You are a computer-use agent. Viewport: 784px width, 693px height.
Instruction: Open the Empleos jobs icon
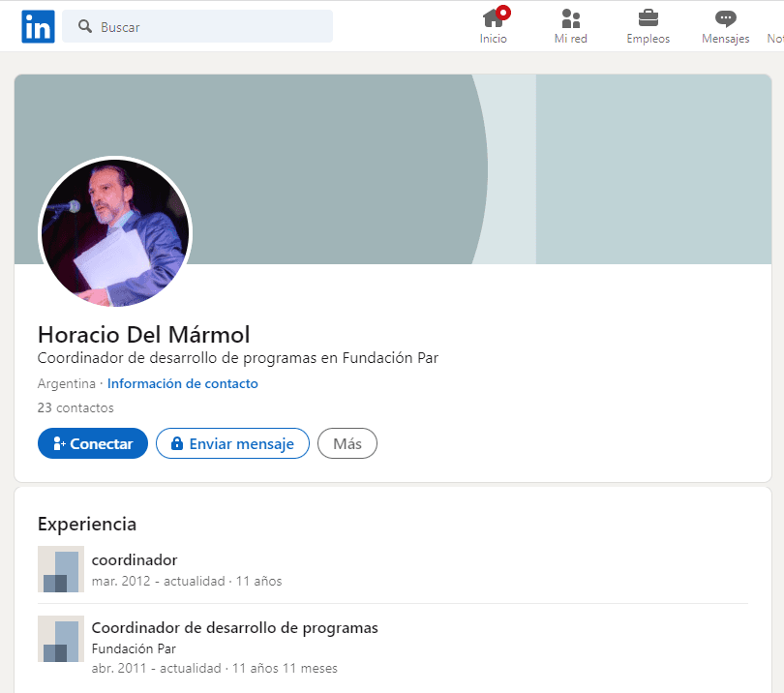pos(648,19)
